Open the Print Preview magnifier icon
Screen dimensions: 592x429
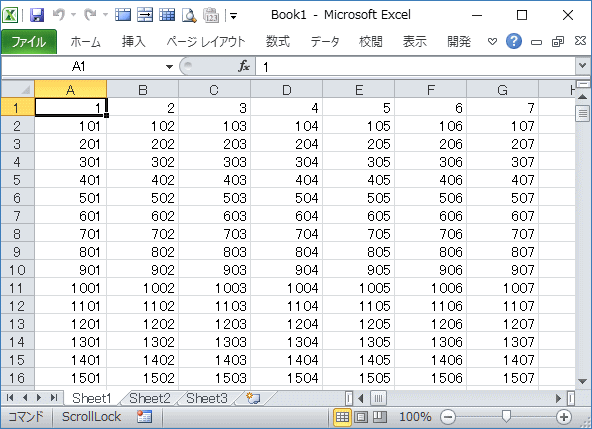click(189, 15)
